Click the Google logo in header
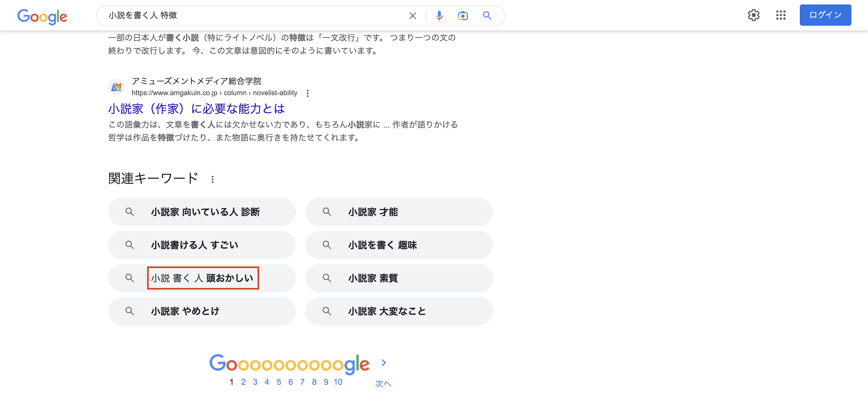The width and height of the screenshot is (868, 415). coord(42,16)
